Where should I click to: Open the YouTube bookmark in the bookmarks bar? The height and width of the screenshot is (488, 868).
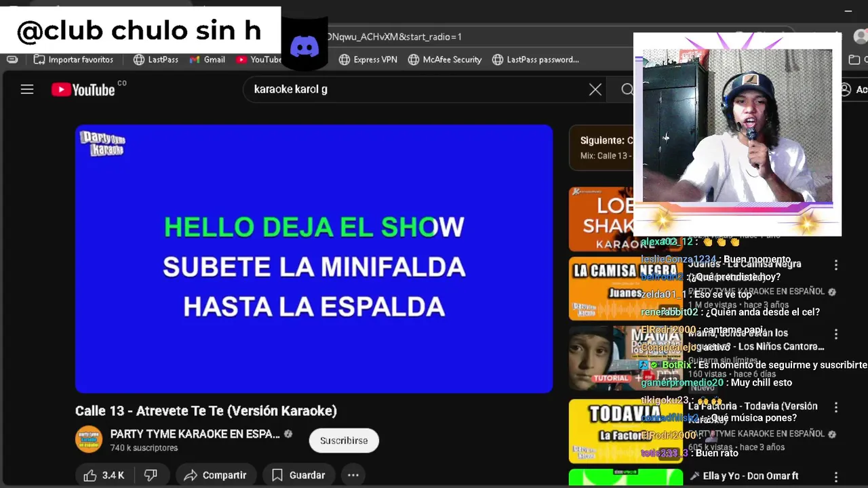point(258,60)
